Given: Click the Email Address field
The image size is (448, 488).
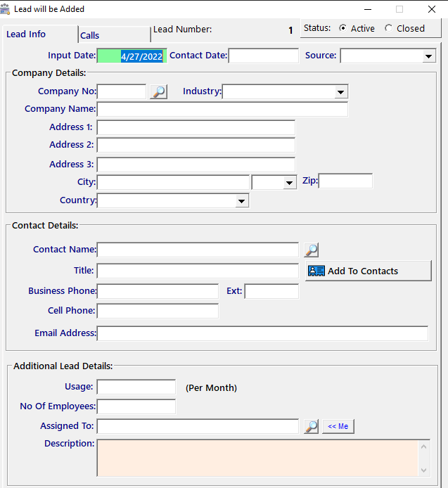Looking at the screenshot, I should [x=262, y=333].
